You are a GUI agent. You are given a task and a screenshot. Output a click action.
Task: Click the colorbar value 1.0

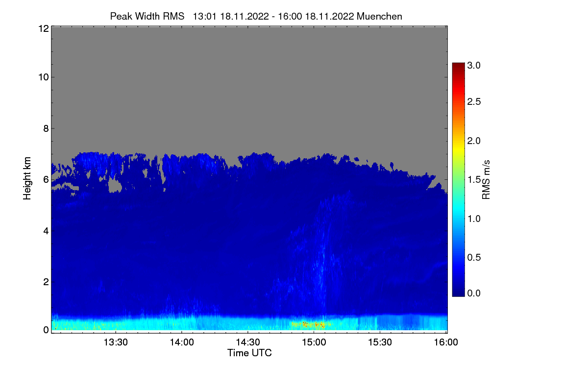tap(474, 218)
